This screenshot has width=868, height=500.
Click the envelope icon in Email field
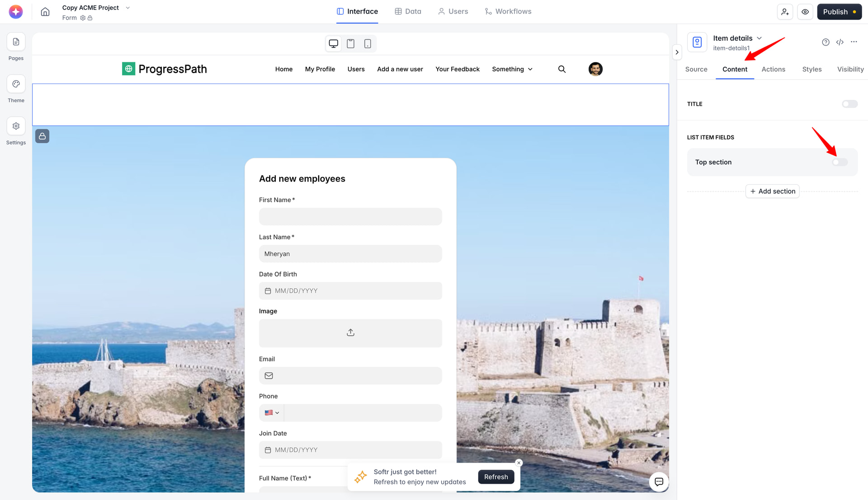[269, 376]
